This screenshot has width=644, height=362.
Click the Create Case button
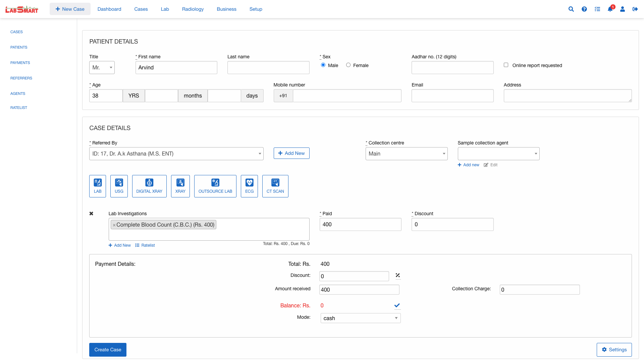click(108, 350)
